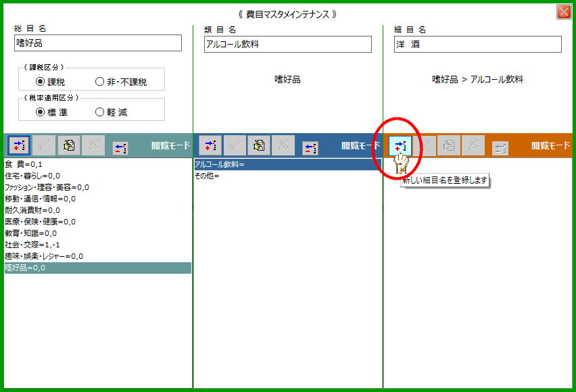The height and width of the screenshot is (392, 576).
Task: Click the delete icon in the 類目 toolbar
Action: (x=310, y=148)
